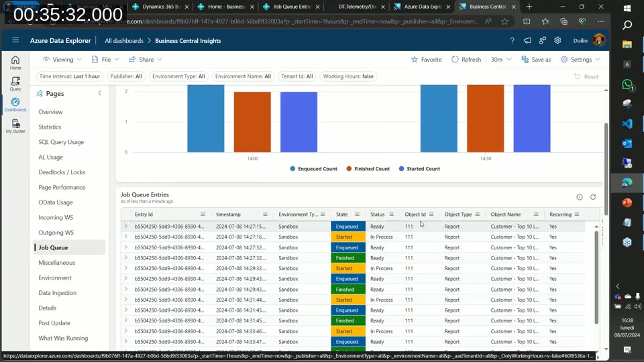This screenshot has height=362, width=644.
Task: Open Entry Id column menu
Action: click(x=203, y=215)
